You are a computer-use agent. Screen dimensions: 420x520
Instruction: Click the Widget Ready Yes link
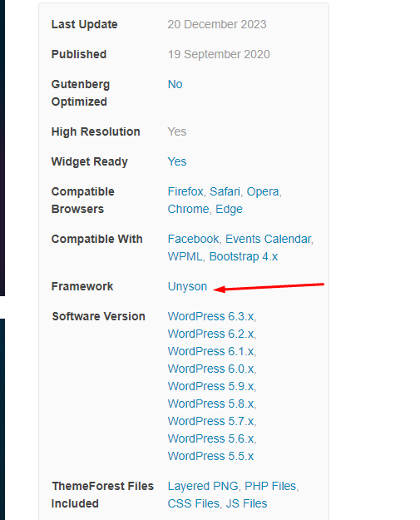(177, 161)
